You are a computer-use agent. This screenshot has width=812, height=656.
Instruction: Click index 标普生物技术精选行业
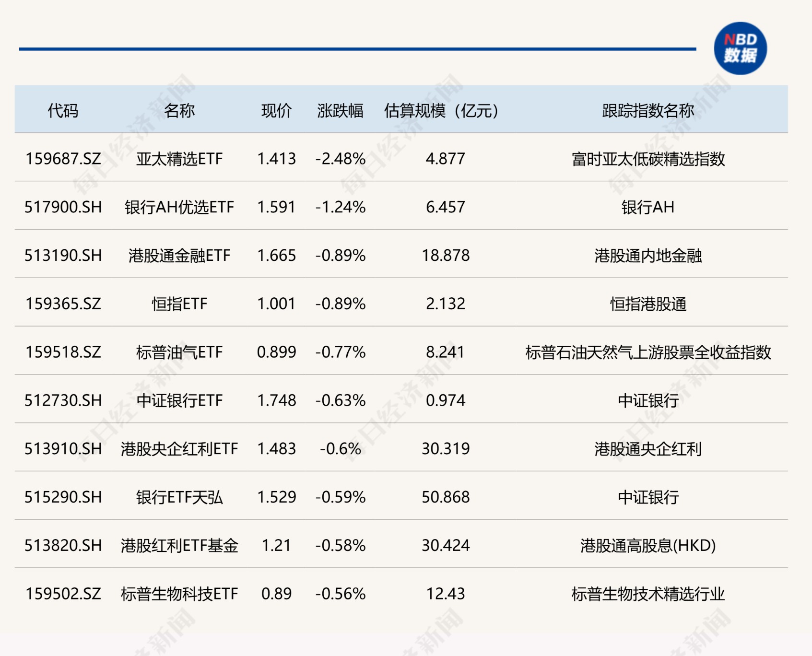tap(648, 594)
